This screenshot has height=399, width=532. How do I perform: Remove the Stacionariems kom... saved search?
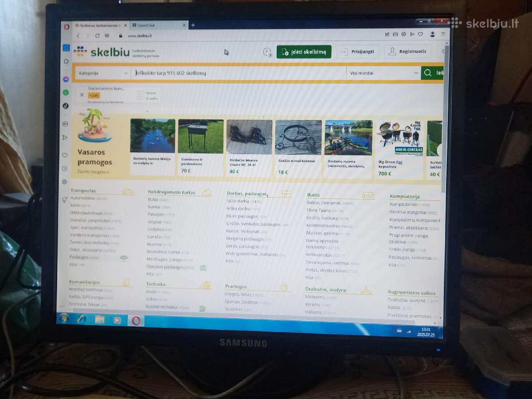pyautogui.click(x=82, y=94)
